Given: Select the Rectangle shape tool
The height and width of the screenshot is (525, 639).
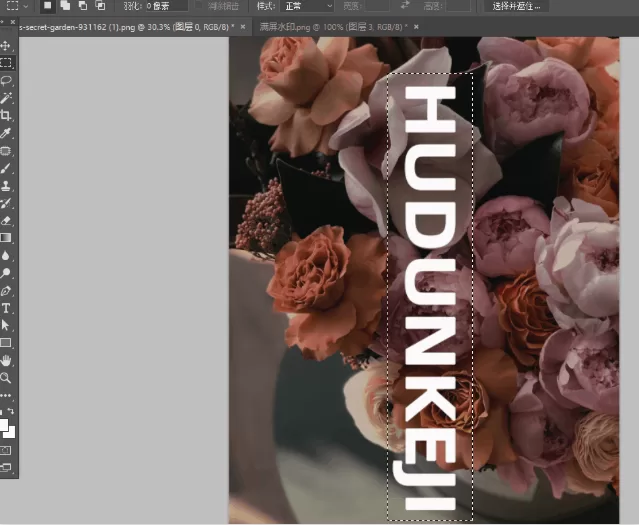Looking at the screenshot, I should click(x=6, y=342).
